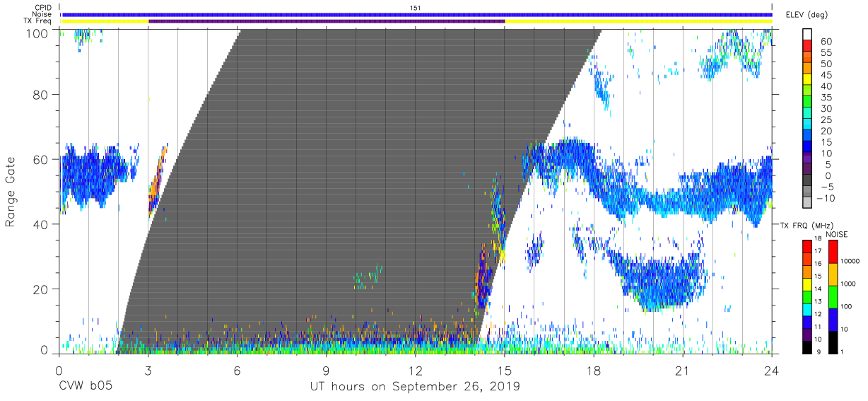Pick the orange segment of NOISE colorbar
This screenshot has height=401, width=868.
pos(833,273)
